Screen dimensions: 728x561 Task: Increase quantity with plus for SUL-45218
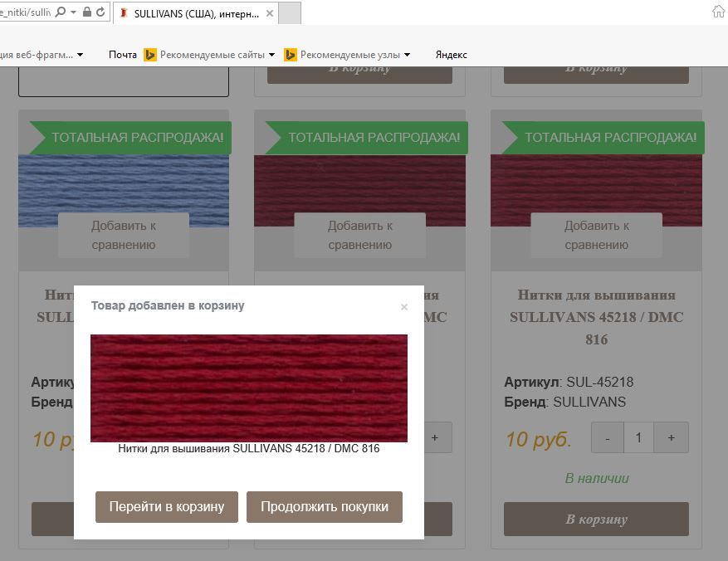pyautogui.click(x=671, y=437)
